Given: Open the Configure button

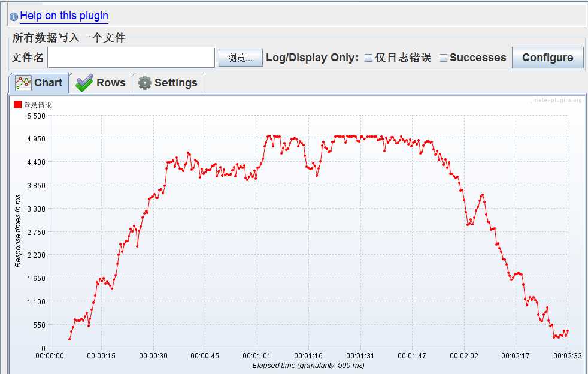Looking at the screenshot, I should [547, 58].
